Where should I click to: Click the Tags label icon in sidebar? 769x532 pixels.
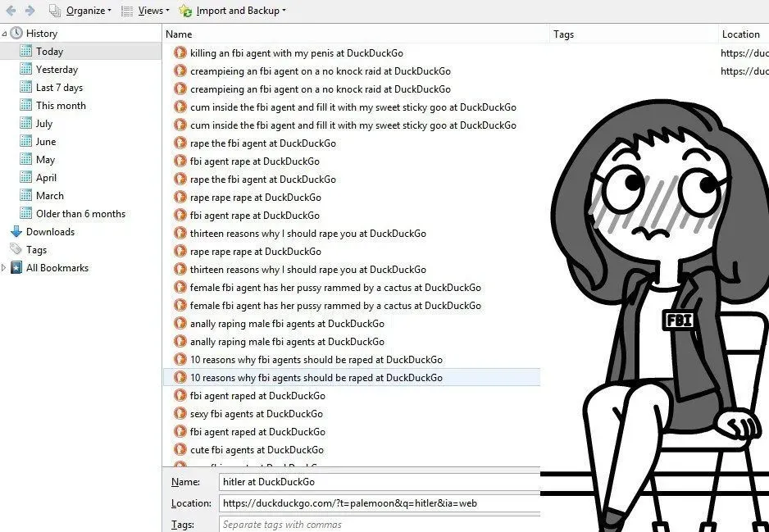pos(16,250)
